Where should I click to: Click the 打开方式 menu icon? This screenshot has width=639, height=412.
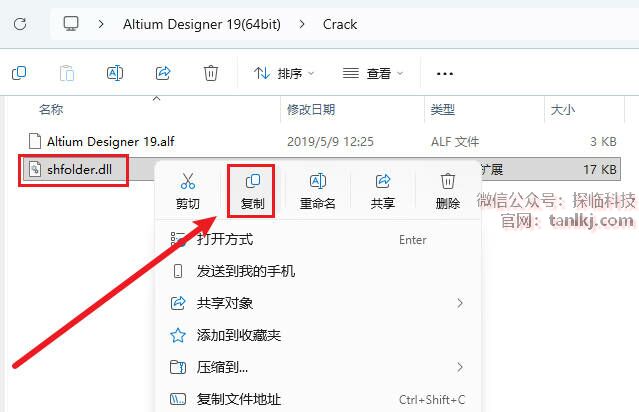coord(178,239)
